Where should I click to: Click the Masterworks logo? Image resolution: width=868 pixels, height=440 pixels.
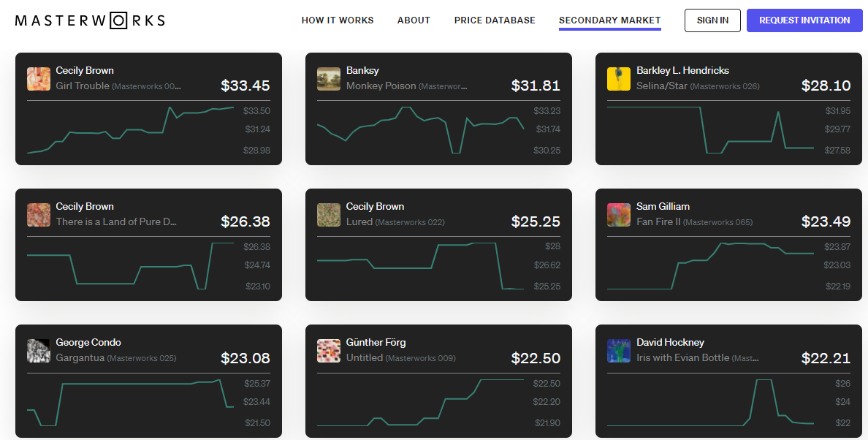pyautogui.click(x=90, y=20)
